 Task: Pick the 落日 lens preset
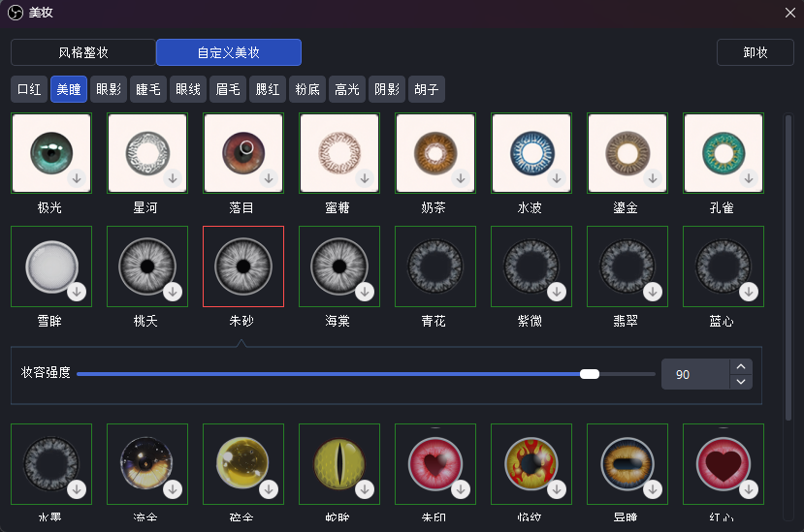pos(242,152)
